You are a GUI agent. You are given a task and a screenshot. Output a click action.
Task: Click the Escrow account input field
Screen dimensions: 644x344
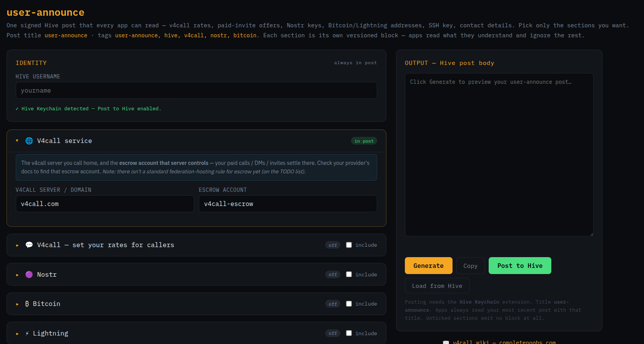(288, 204)
